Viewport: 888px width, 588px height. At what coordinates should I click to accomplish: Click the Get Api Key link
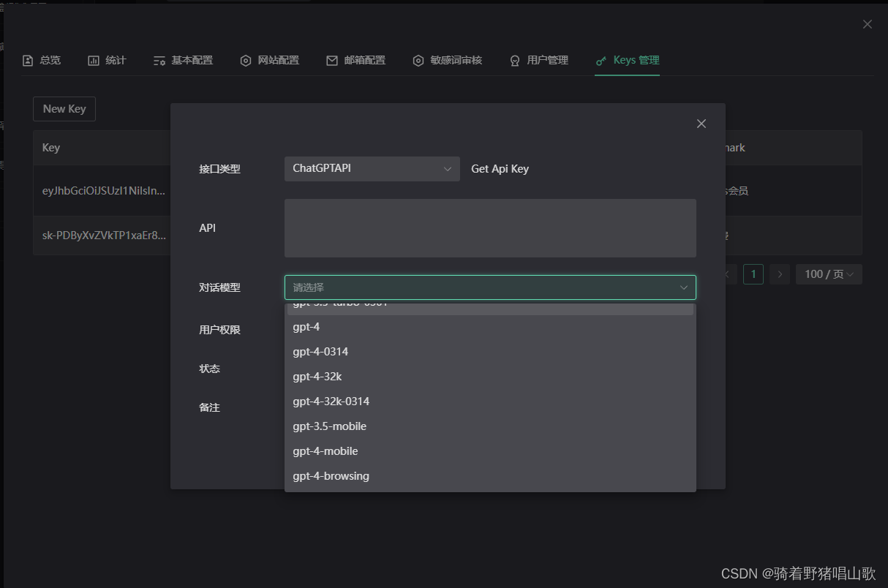point(500,169)
